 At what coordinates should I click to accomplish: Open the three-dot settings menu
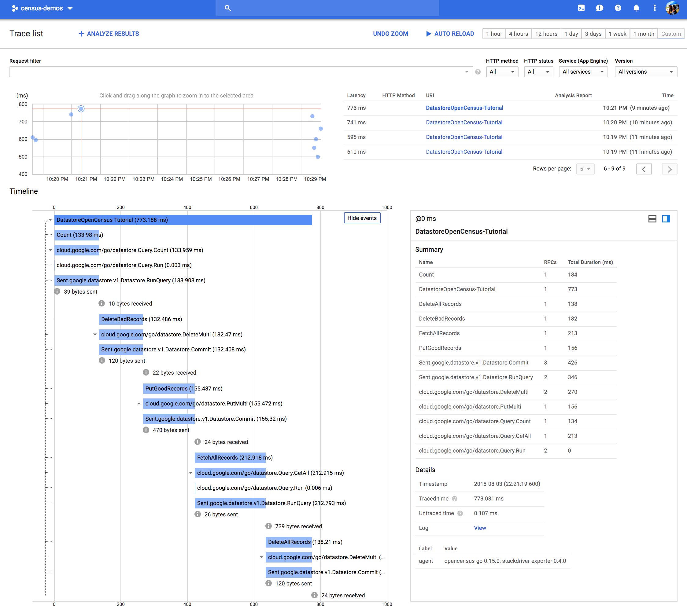pyautogui.click(x=655, y=8)
